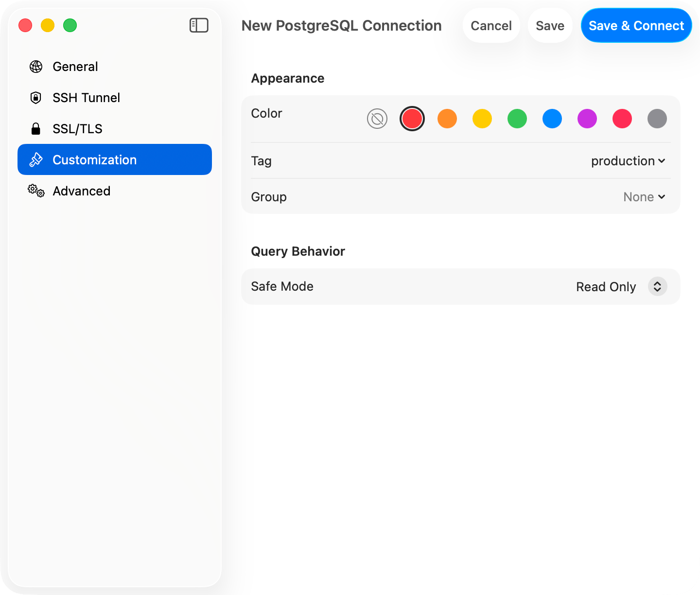Pick the gray color swatch

click(657, 119)
